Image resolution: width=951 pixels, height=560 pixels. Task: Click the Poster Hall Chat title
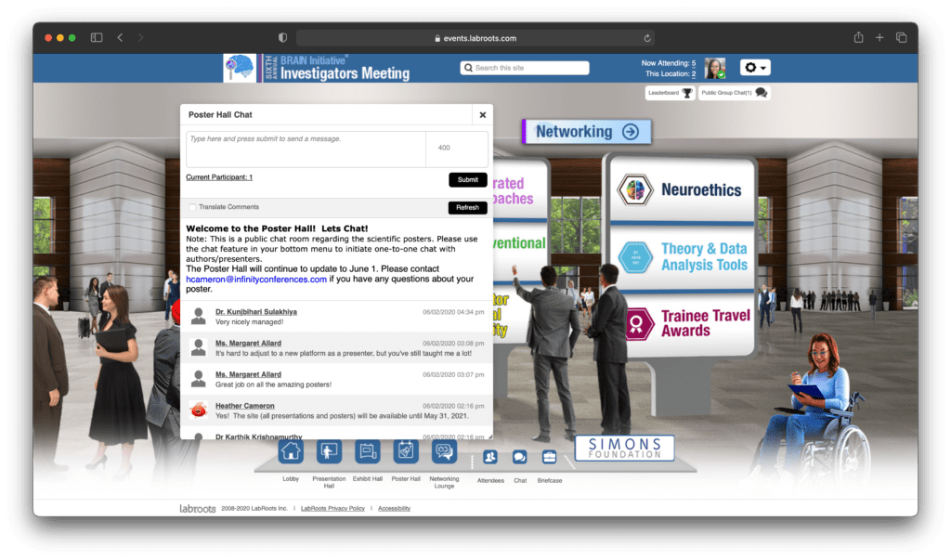pos(220,114)
